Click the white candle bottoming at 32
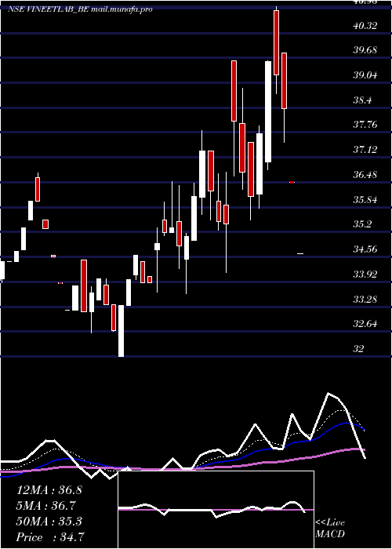392x549 pixels. (121, 331)
